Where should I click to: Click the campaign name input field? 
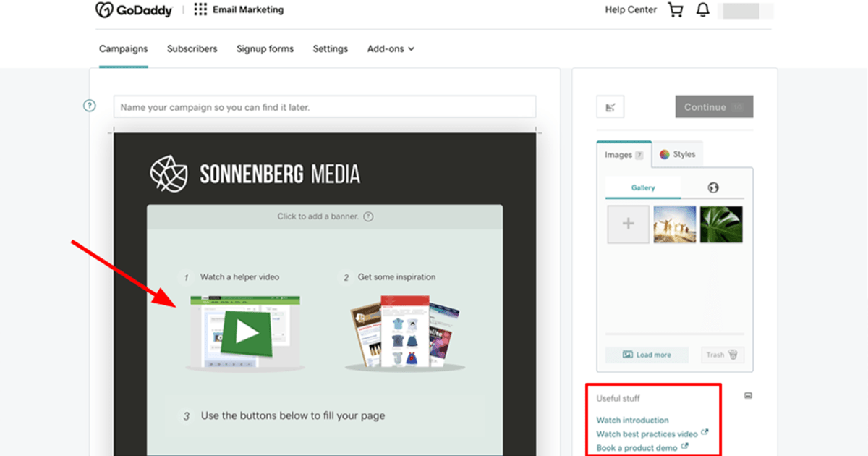325,107
